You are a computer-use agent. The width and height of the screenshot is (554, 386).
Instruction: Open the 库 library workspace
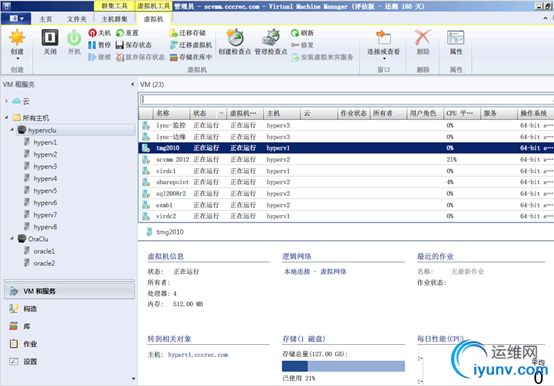pyautogui.click(x=69, y=326)
